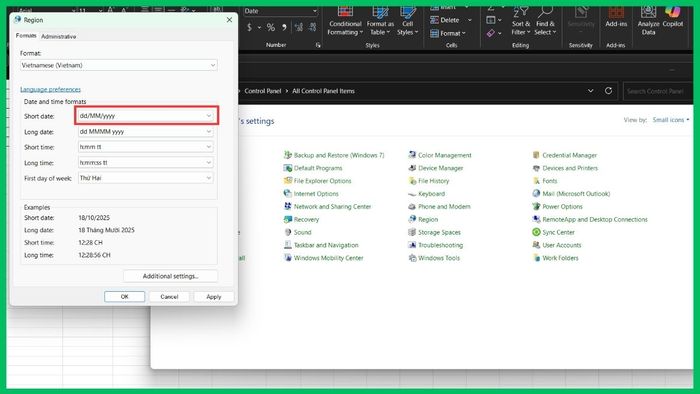
Task: Open Copilot in Excel ribbon
Action: (673, 18)
